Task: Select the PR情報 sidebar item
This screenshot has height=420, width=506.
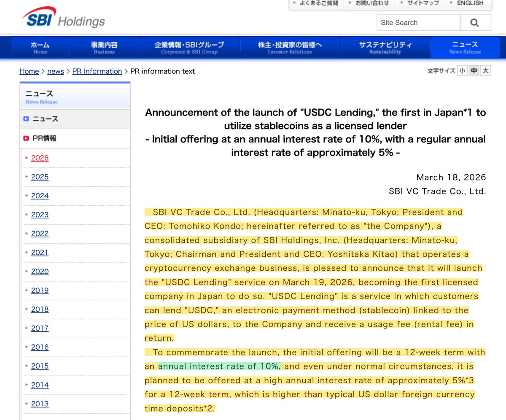Action: tap(75, 138)
